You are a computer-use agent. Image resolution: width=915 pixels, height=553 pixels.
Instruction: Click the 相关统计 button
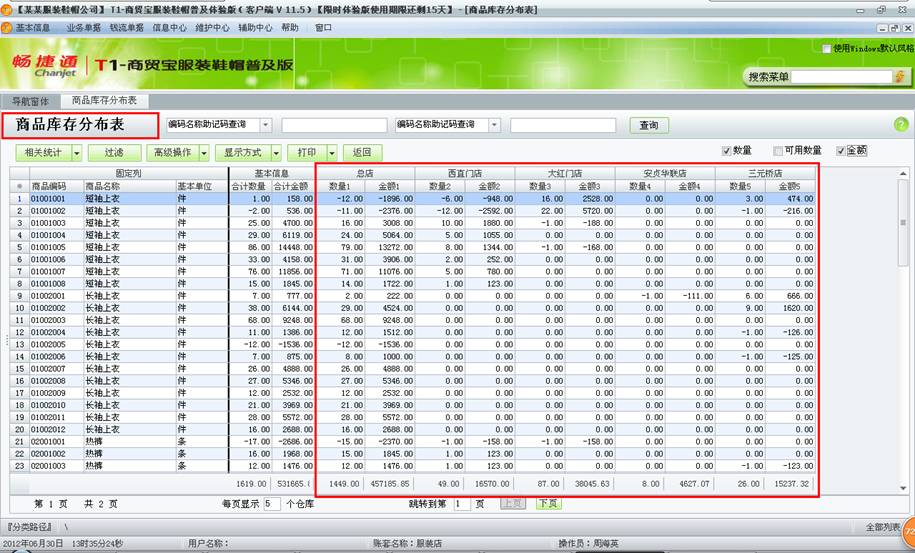43,153
